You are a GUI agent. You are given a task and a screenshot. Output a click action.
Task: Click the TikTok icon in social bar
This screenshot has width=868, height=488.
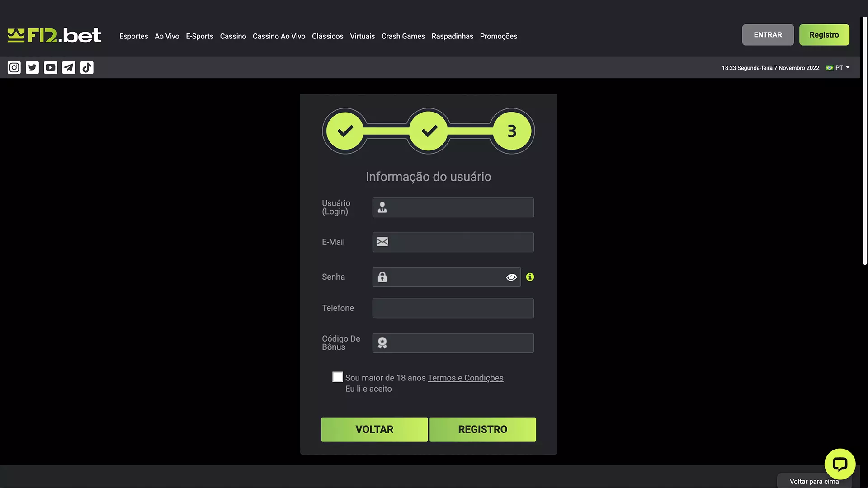tap(86, 67)
